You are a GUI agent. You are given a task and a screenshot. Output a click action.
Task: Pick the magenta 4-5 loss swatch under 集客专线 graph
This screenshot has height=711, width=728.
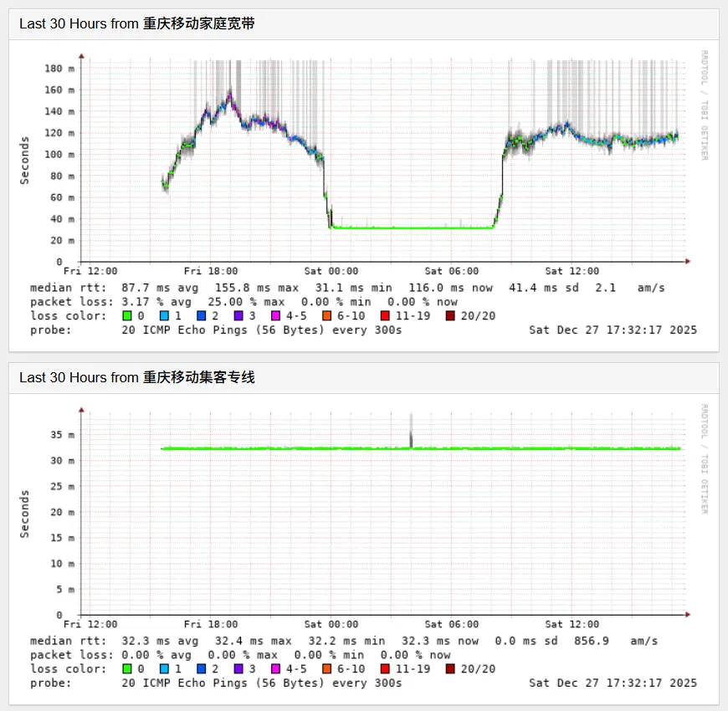275,669
